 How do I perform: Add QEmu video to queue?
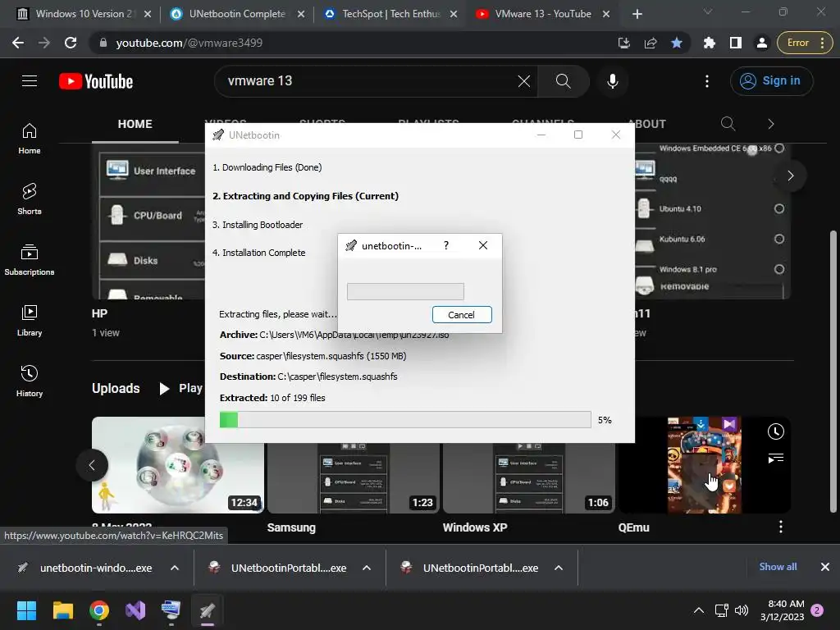(x=776, y=458)
